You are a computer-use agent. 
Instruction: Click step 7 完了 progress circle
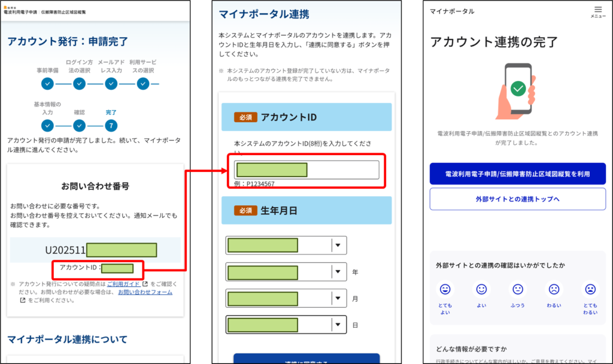point(111,125)
